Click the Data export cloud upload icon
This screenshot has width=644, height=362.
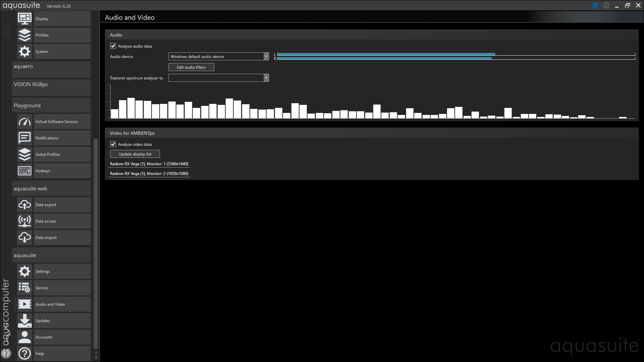tap(24, 204)
